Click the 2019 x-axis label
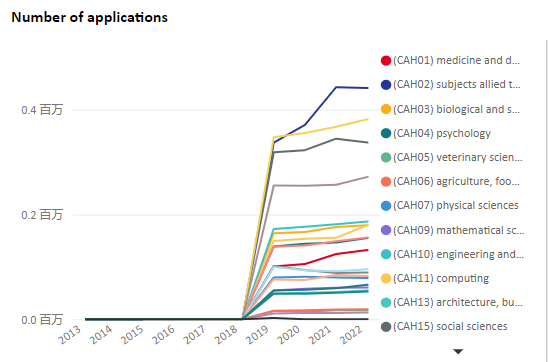 click(x=257, y=334)
